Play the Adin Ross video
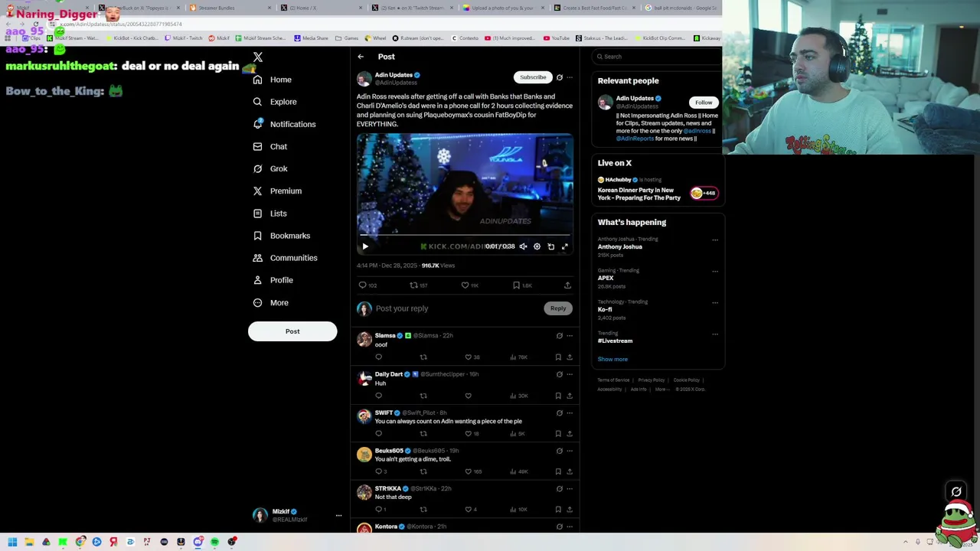The image size is (980, 551). pyautogui.click(x=365, y=246)
